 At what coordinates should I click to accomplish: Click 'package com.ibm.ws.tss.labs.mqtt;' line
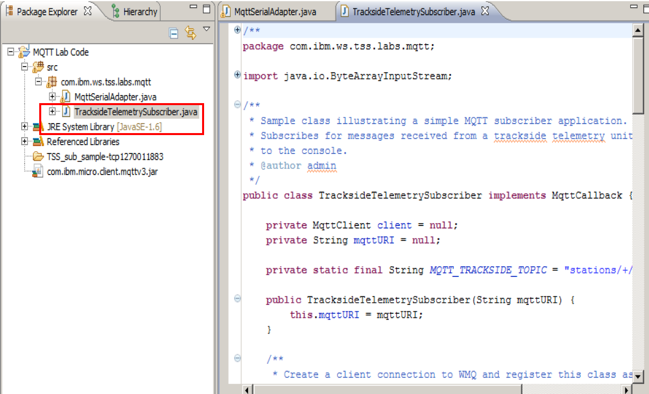point(338,46)
